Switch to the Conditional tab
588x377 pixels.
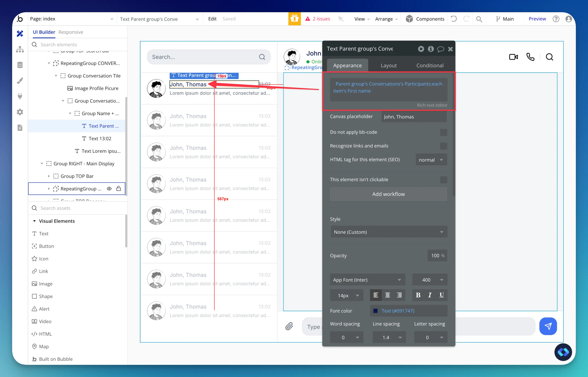point(430,65)
